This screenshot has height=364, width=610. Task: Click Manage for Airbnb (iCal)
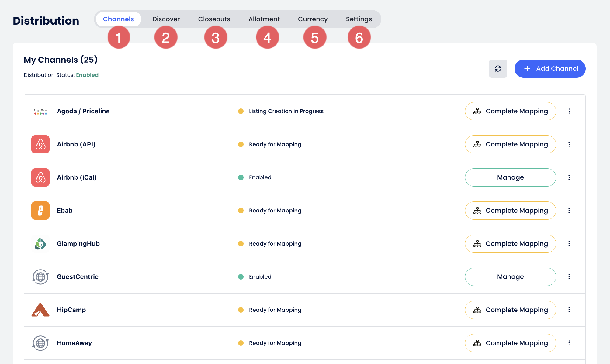(510, 177)
